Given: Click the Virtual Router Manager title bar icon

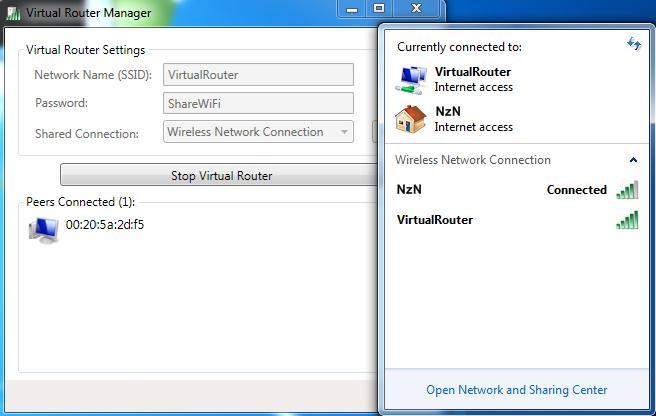Looking at the screenshot, I should tap(13, 13).
